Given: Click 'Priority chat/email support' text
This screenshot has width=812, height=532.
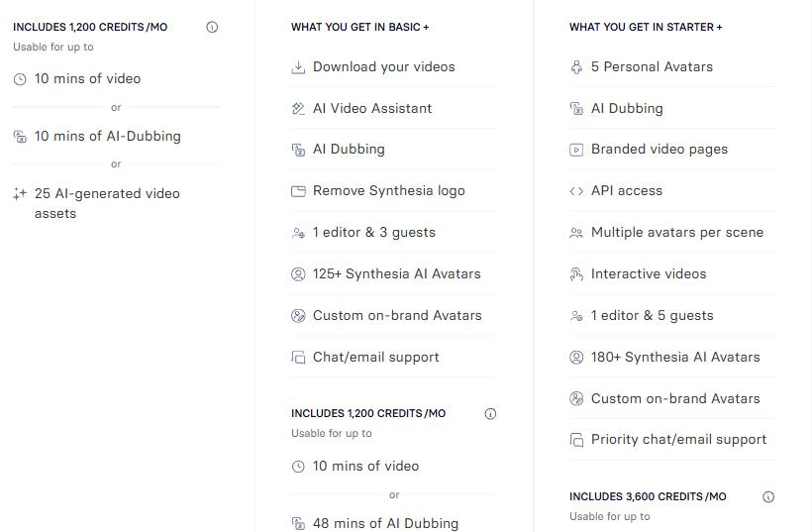Looking at the screenshot, I should 678,439.
